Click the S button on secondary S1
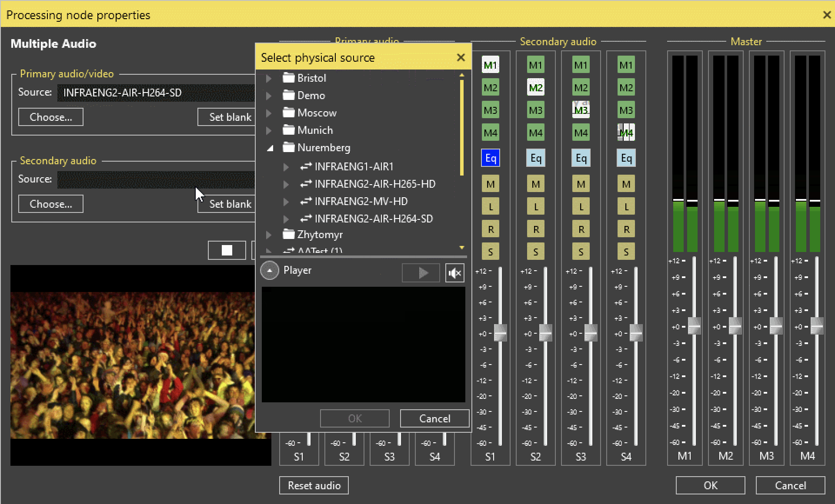The height and width of the screenshot is (504, 835). (x=490, y=252)
